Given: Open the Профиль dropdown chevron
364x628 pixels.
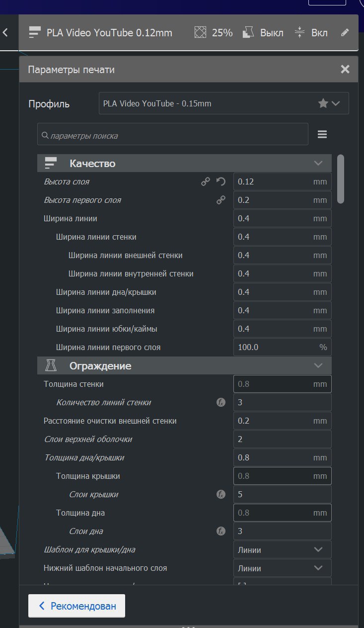Looking at the screenshot, I should (x=336, y=103).
